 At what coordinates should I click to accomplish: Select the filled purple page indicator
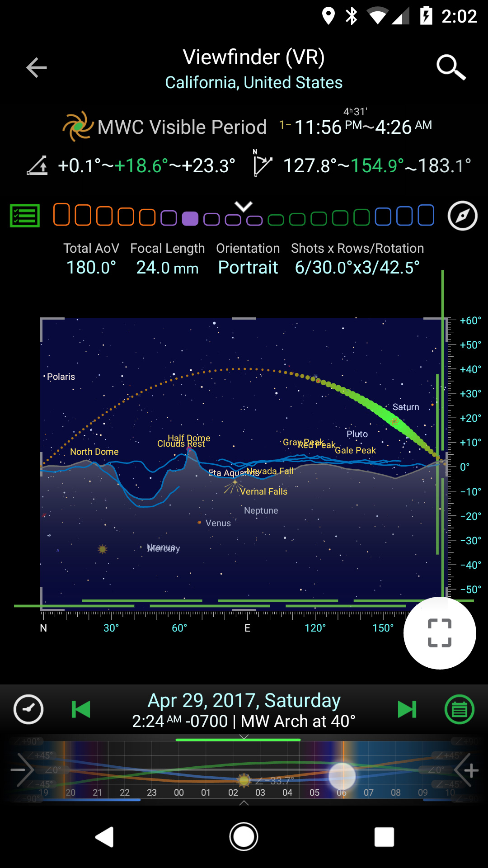190,219
